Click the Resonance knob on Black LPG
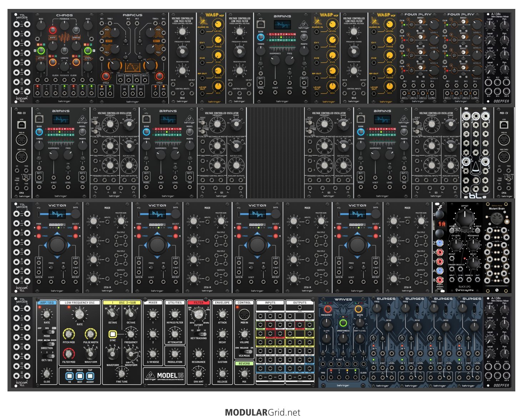Image resolution: width=526 pixels, height=420 pixels. tap(473, 245)
